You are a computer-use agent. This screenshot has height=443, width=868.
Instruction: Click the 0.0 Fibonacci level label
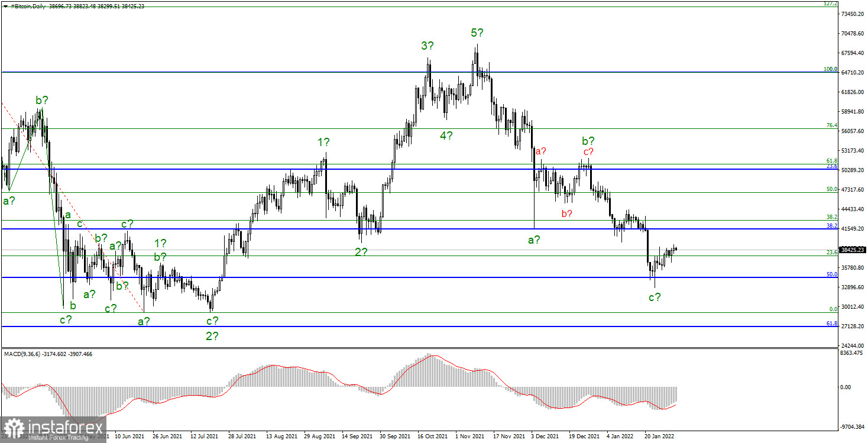click(833, 309)
